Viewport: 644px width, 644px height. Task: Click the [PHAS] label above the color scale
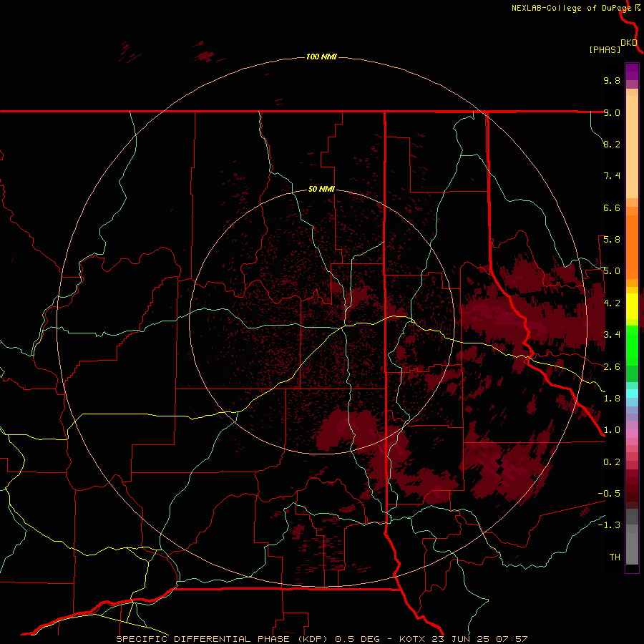(605, 49)
